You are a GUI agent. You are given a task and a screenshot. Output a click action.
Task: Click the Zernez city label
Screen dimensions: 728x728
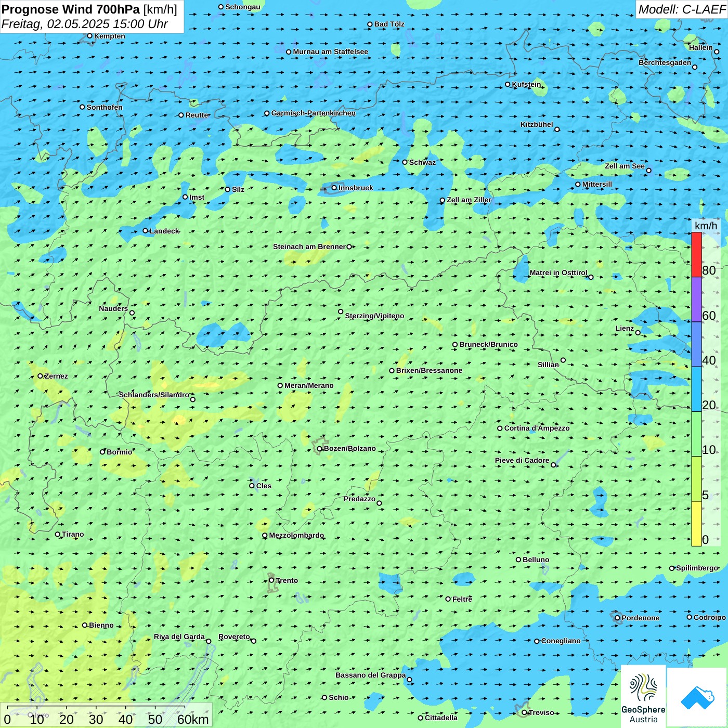click(56, 376)
